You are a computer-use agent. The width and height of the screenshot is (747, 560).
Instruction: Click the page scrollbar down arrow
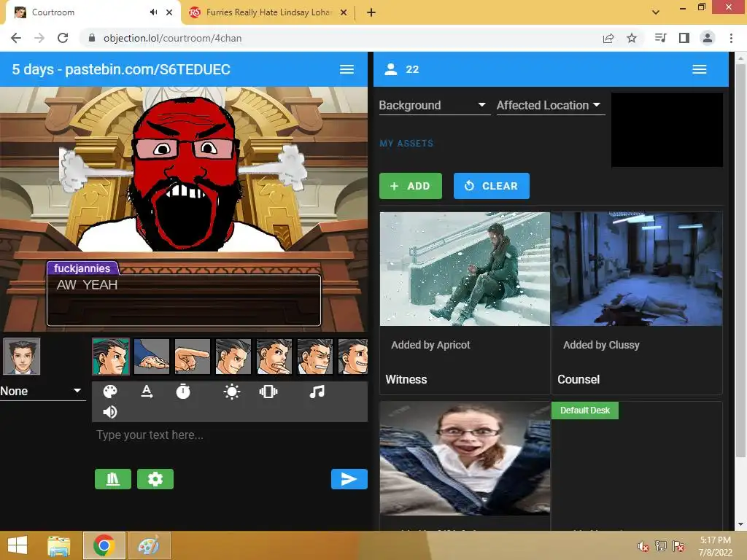coord(740,525)
